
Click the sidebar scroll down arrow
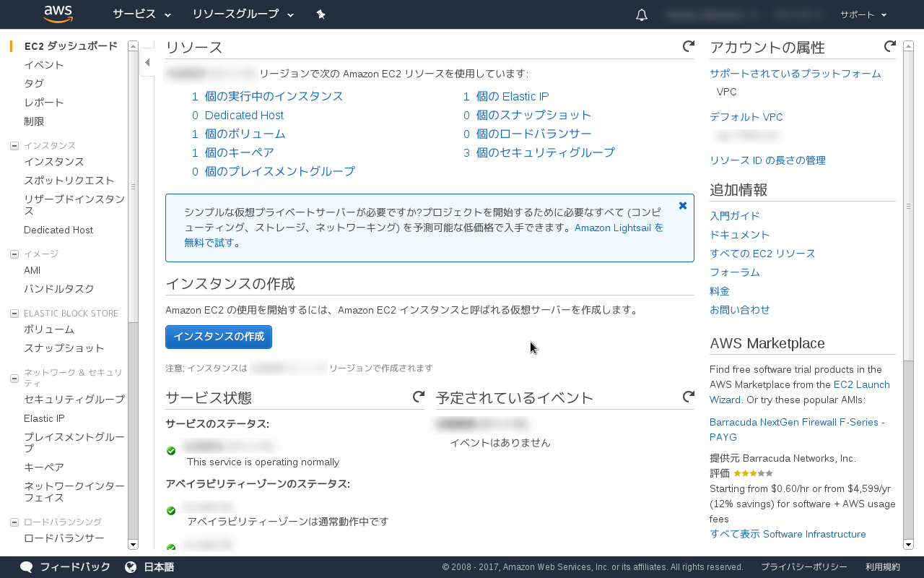click(x=133, y=544)
